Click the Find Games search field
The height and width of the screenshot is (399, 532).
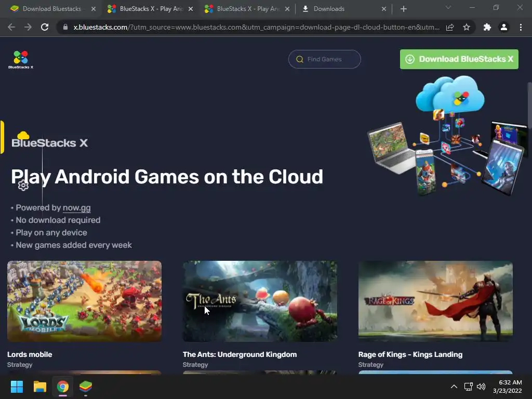324,59
